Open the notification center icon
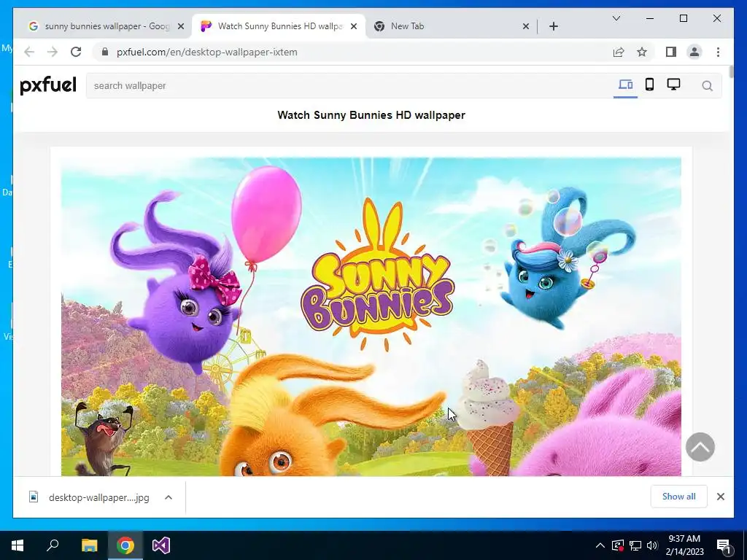The width and height of the screenshot is (747, 560). (724, 545)
